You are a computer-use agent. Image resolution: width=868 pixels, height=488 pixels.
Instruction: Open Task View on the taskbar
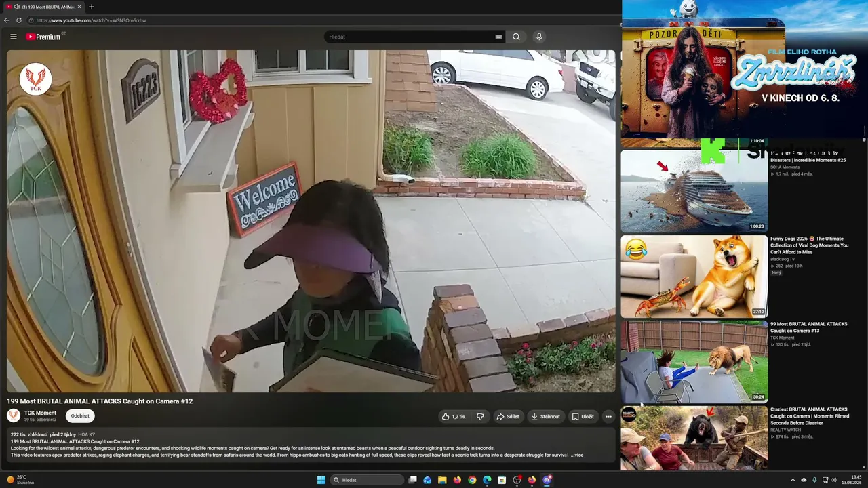[x=412, y=480]
